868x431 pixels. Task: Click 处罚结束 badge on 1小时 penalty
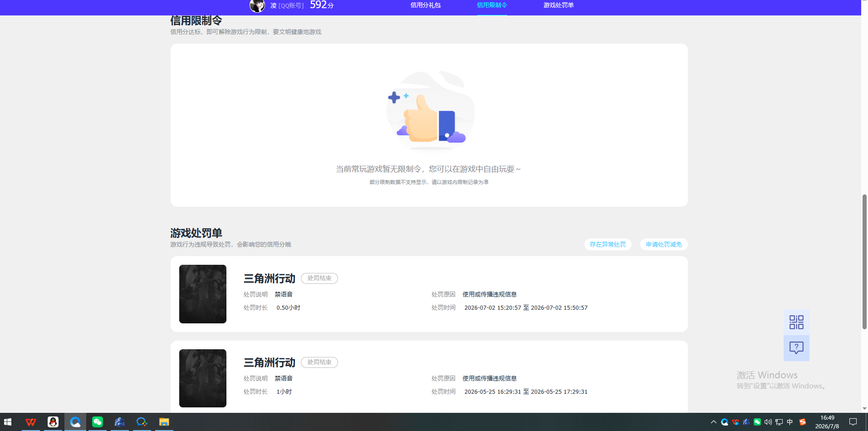tap(319, 362)
